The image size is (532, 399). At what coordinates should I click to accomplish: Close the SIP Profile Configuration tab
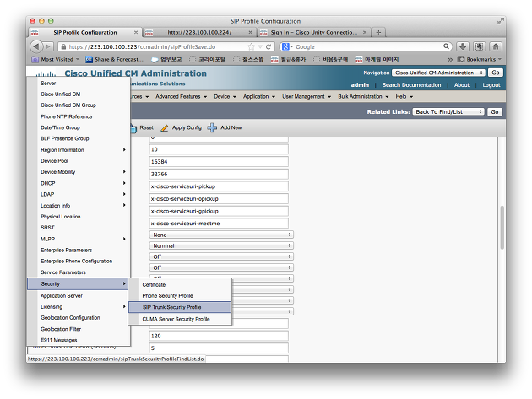coord(136,32)
